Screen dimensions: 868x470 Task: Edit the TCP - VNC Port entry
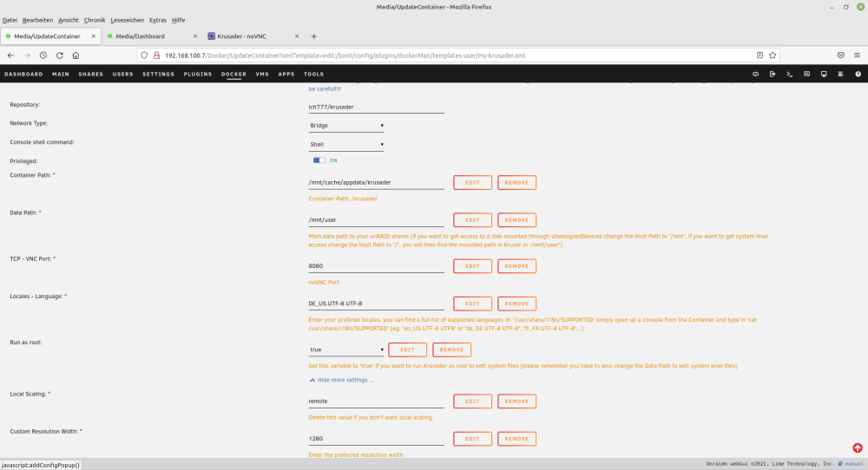(472, 266)
